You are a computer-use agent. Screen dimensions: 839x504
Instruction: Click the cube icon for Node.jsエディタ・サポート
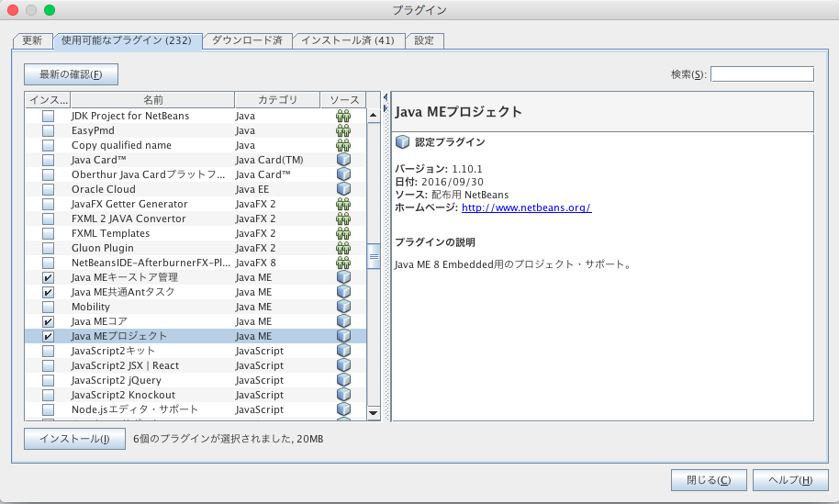pos(343,409)
